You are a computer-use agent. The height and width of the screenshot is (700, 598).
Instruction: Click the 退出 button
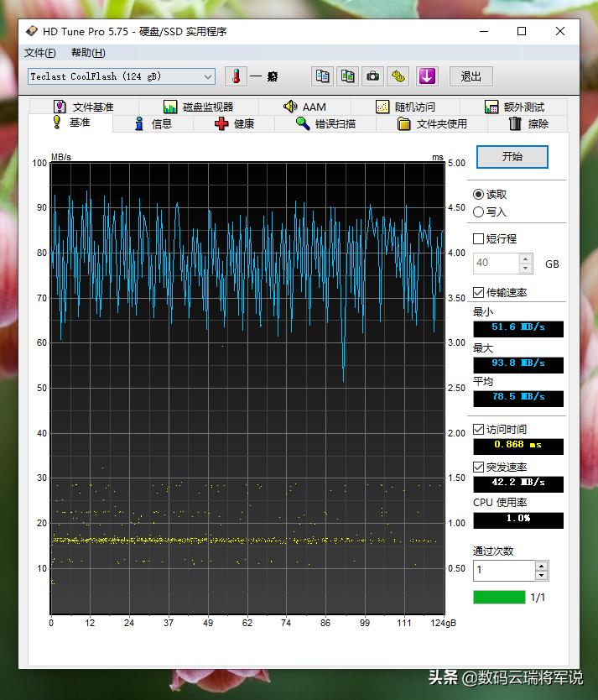(x=471, y=76)
